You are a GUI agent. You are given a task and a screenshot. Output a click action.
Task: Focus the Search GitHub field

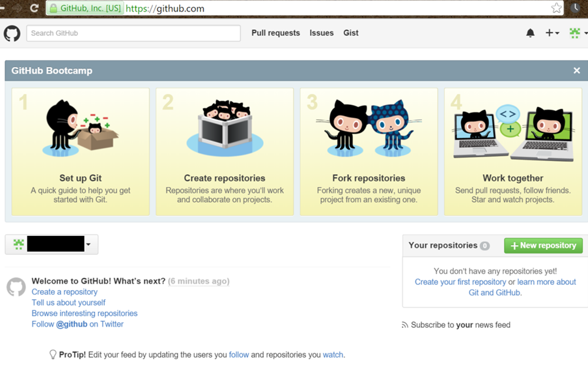(133, 33)
